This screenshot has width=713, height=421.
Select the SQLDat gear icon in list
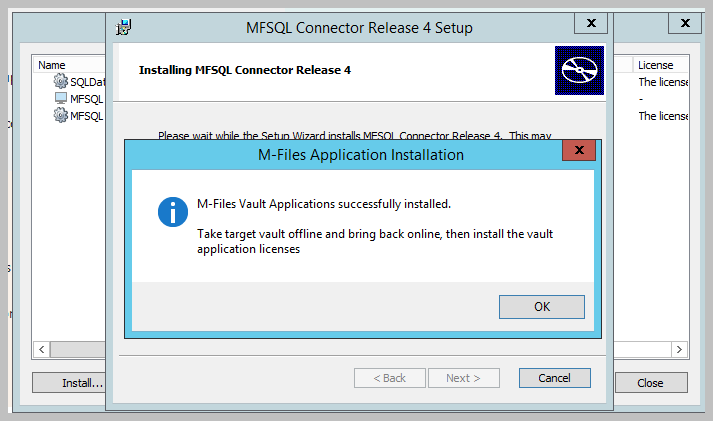click(60, 81)
